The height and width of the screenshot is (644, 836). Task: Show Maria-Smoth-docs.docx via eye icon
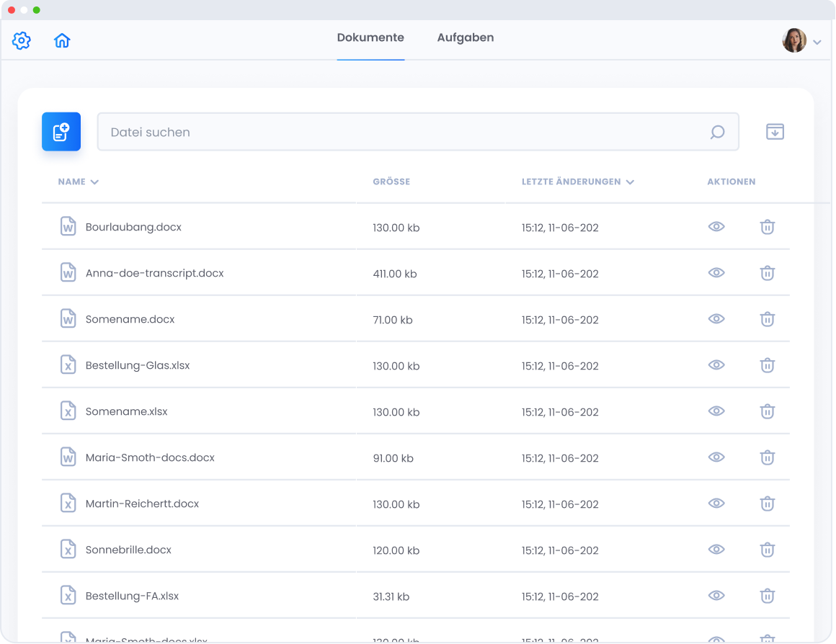pyautogui.click(x=716, y=457)
